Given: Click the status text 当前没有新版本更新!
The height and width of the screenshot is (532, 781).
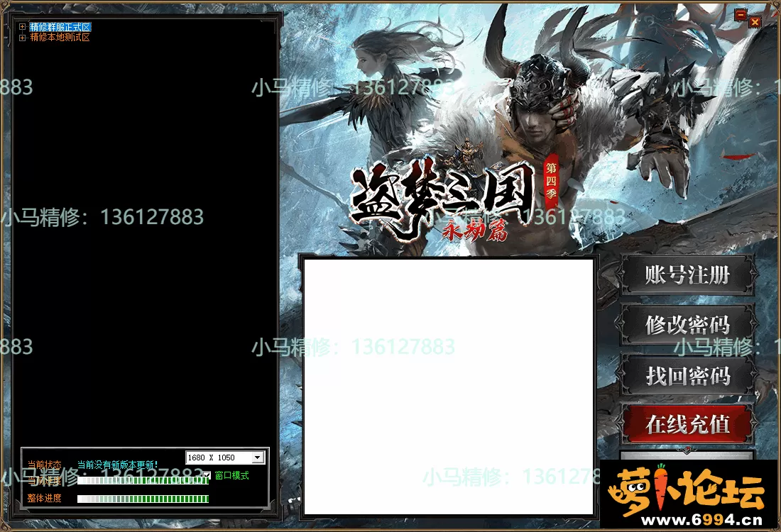Looking at the screenshot, I should pos(118,465).
